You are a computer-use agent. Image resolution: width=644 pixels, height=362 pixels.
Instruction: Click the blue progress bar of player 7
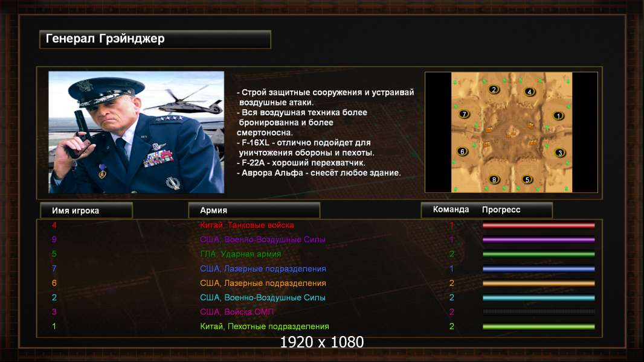coord(538,269)
